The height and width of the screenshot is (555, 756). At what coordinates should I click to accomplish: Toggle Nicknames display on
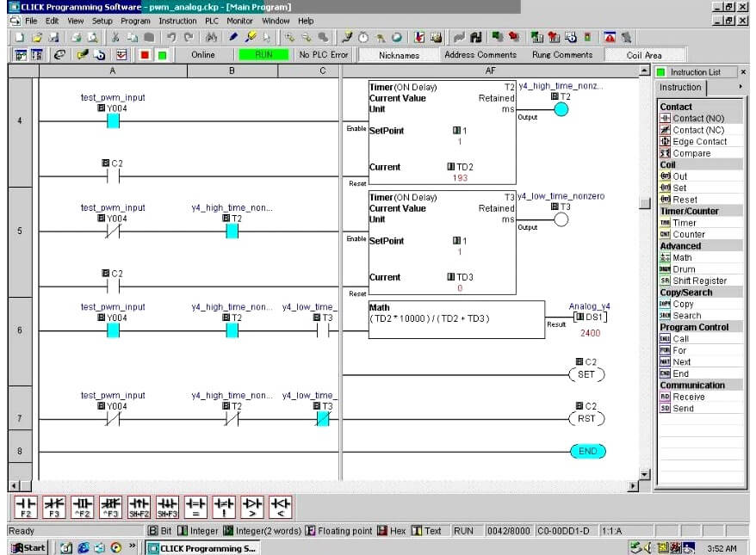[399, 55]
